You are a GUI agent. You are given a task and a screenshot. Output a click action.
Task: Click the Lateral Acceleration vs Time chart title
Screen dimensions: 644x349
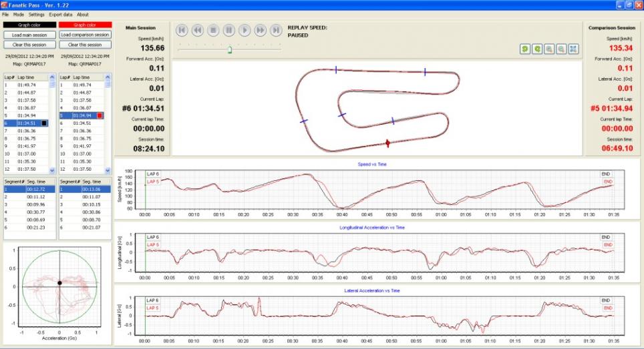(x=372, y=290)
